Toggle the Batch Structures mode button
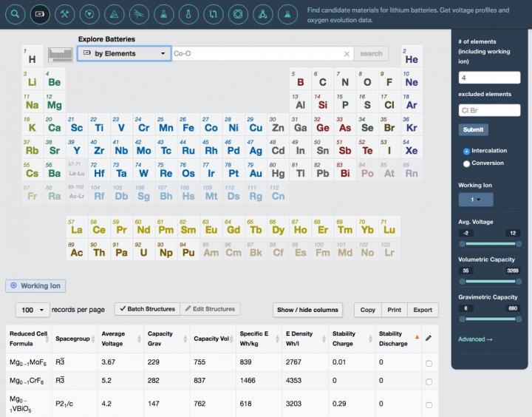 (146, 309)
